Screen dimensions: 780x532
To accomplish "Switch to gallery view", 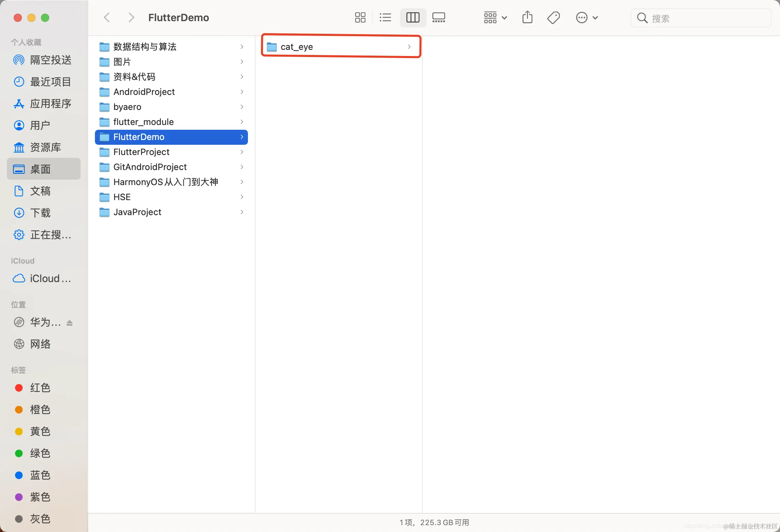I will (438, 17).
